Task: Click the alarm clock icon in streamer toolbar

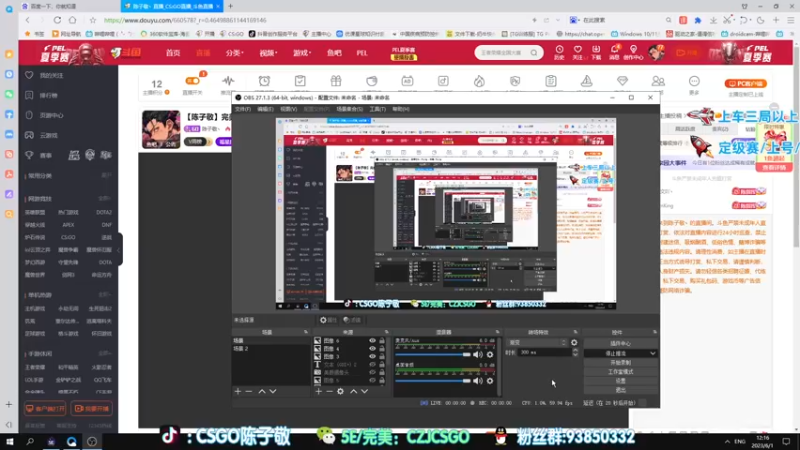Action: [264, 81]
